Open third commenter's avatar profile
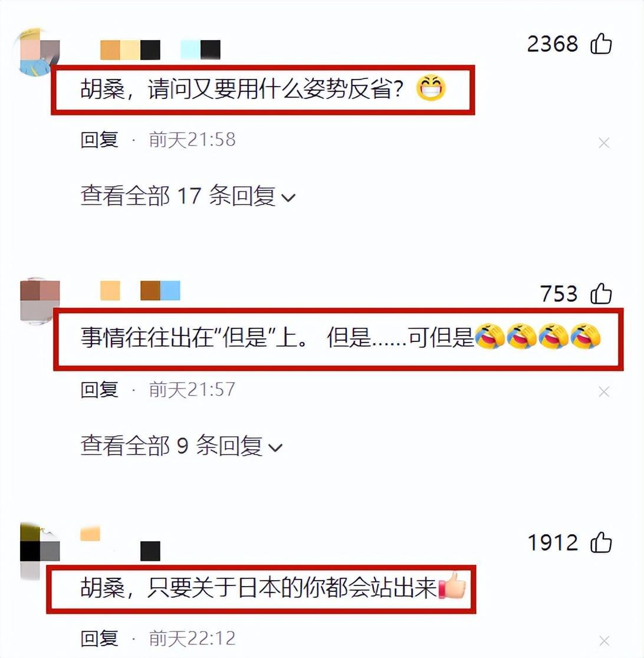This screenshot has height=658, width=644. coord(40,550)
